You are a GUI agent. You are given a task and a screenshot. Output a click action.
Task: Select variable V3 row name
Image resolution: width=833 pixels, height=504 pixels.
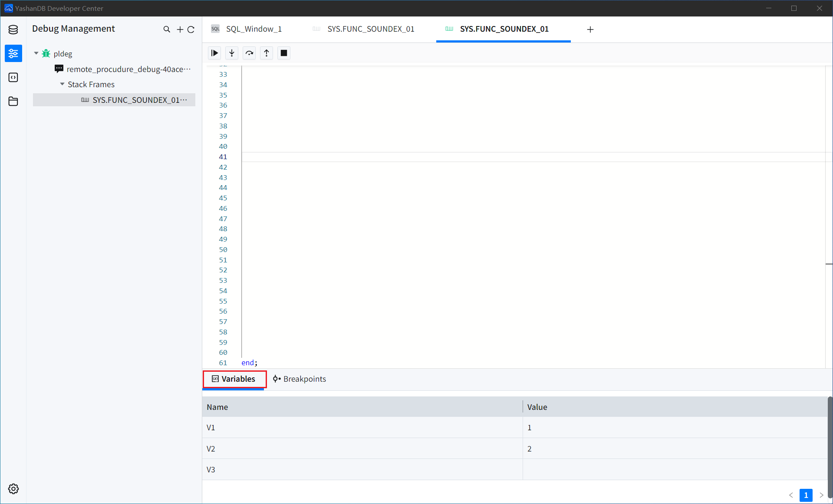211,470
